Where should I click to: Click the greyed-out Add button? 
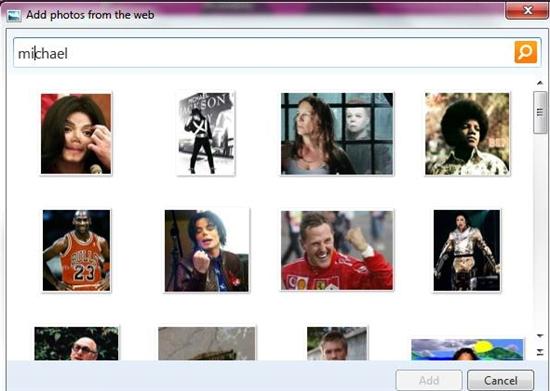coord(429,380)
